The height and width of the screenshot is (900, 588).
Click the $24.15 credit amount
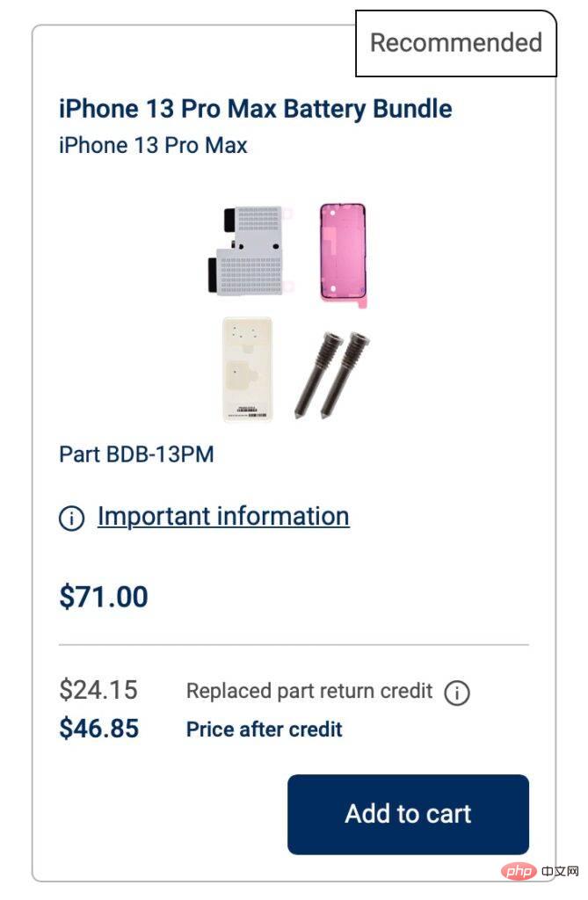tap(98, 691)
